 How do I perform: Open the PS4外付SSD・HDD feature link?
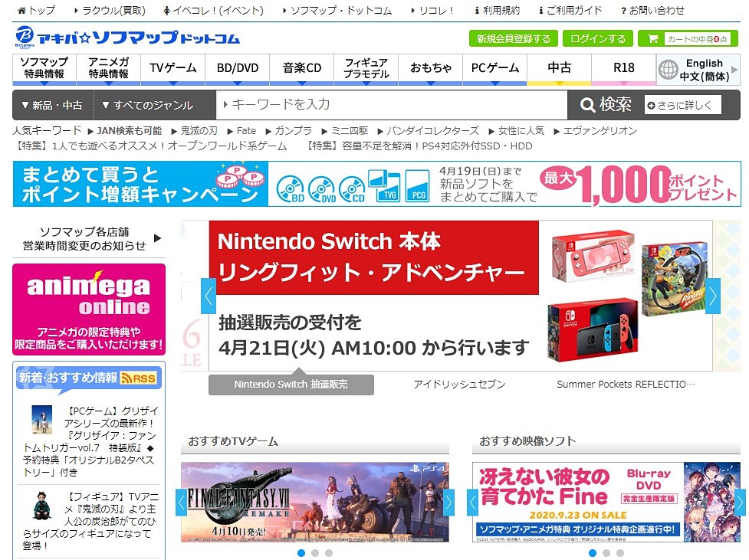[419, 146]
